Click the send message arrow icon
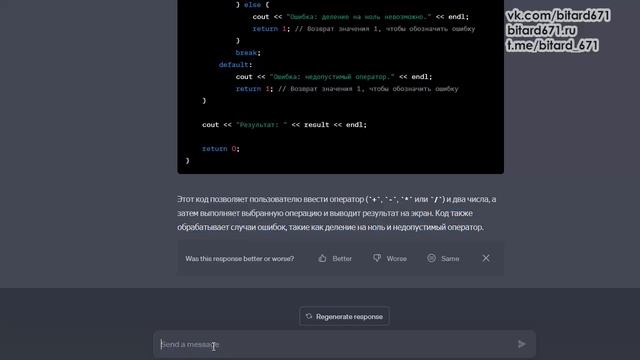The image size is (640, 360). (522, 344)
